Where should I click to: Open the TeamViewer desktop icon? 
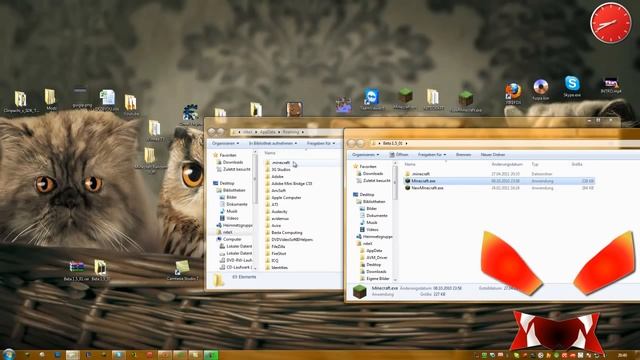click(372, 99)
